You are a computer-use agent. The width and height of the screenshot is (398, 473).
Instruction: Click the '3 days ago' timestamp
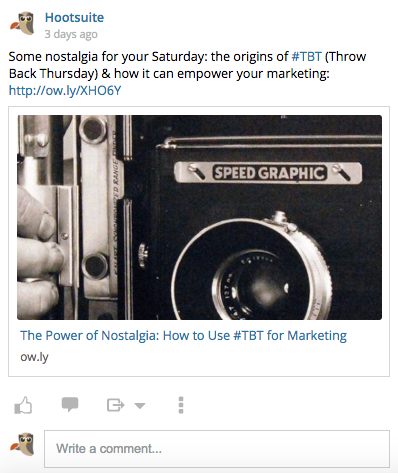pyautogui.click(x=71, y=34)
